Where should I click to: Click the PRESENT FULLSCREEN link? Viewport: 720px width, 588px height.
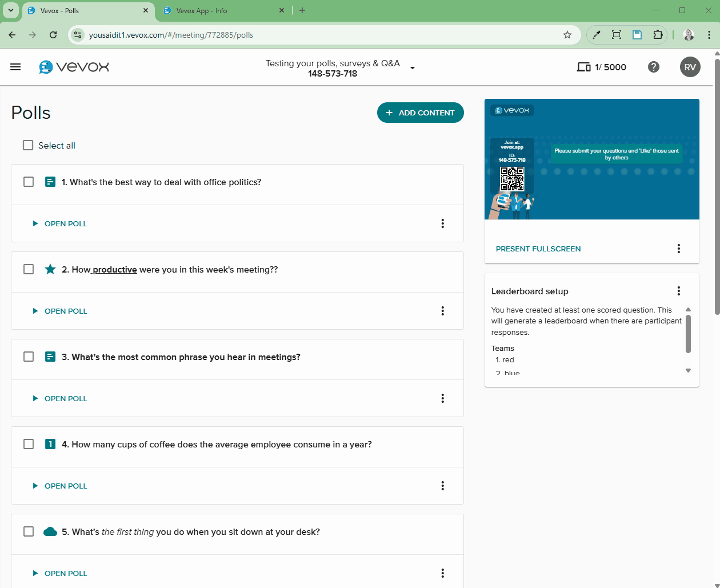pos(538,249)
